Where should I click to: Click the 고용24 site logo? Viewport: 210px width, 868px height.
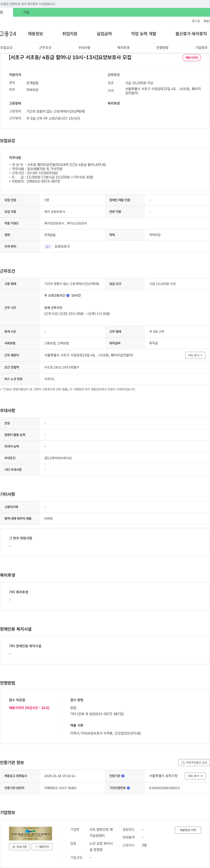pos(8,34)
